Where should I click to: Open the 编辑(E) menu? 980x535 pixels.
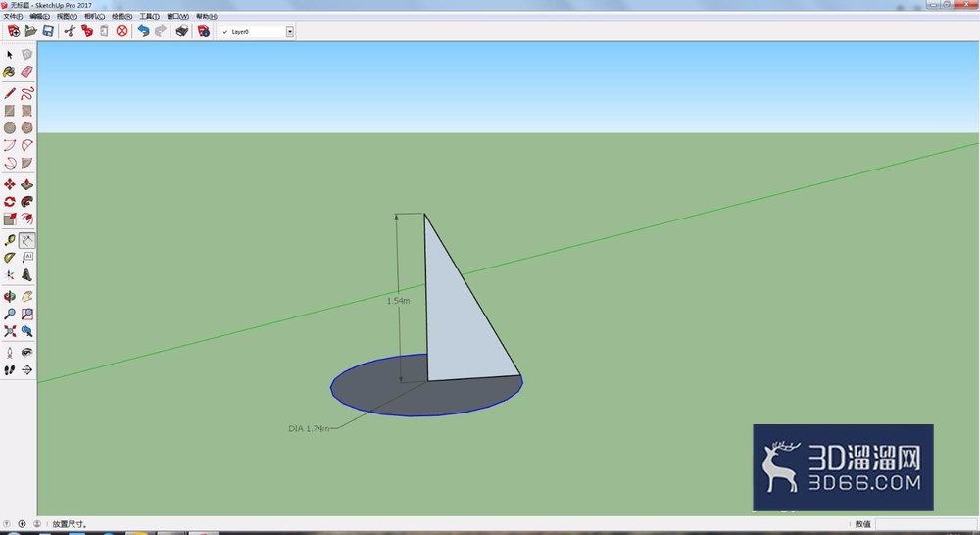[x=39, y=17]
